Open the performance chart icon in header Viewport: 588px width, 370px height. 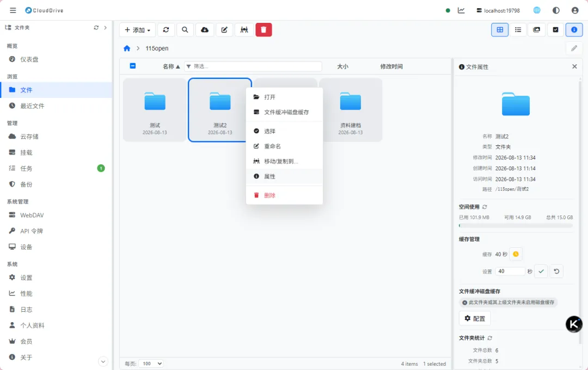(x=461, y=10)
